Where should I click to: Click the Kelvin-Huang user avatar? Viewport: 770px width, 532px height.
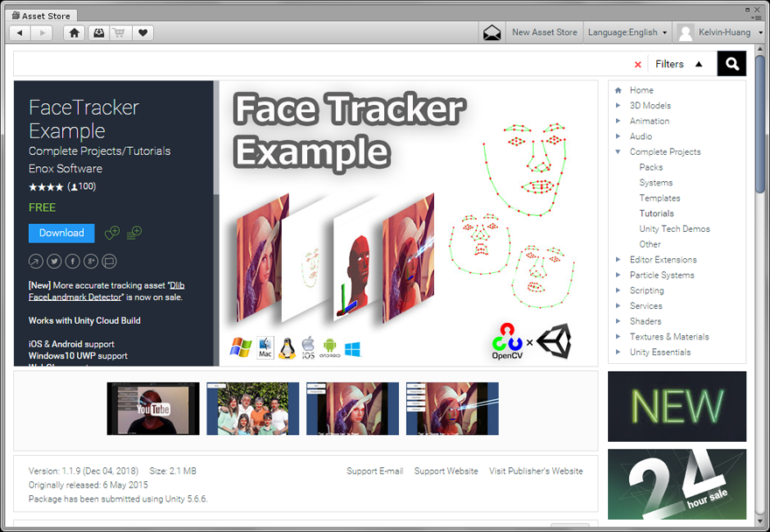[685, 32]
